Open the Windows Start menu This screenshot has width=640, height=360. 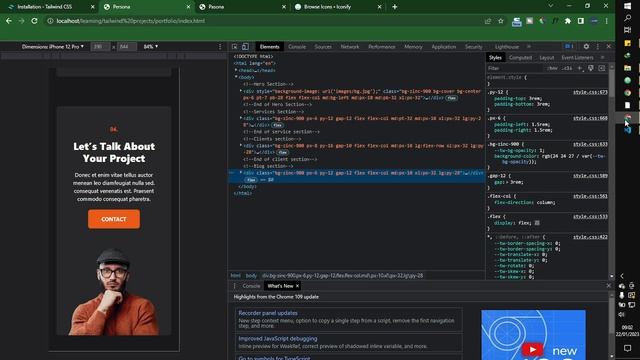coord(627,6)
